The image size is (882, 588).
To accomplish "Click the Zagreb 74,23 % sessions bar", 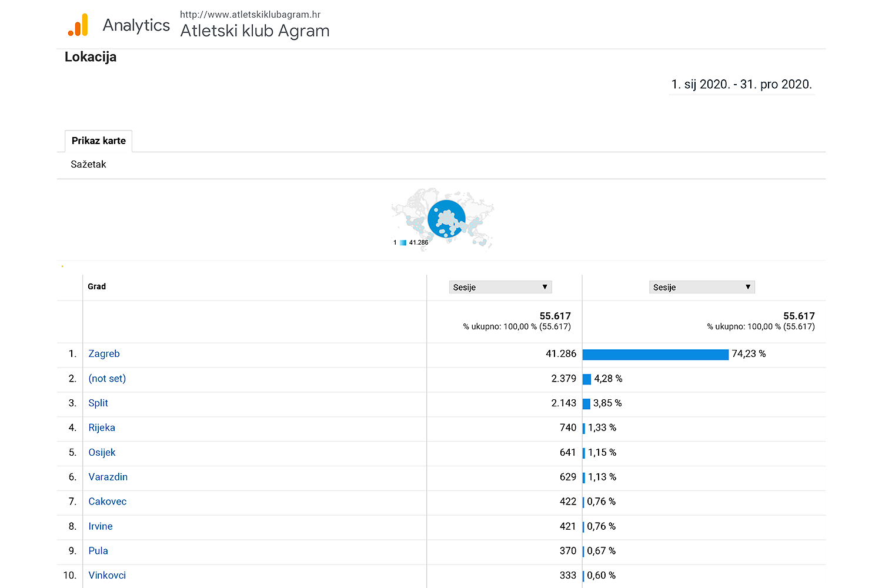I will [x=655, y=354].
